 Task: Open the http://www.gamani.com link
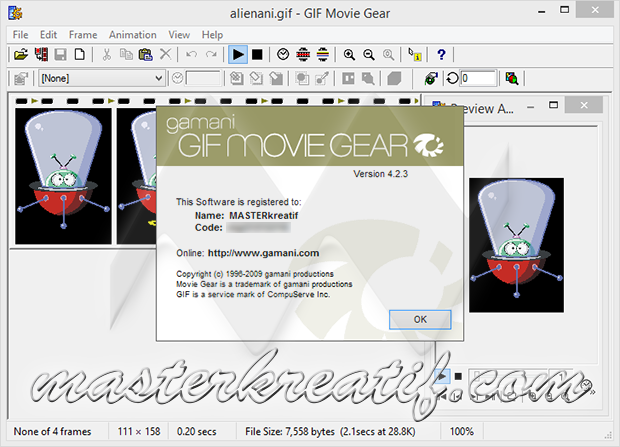263,253
